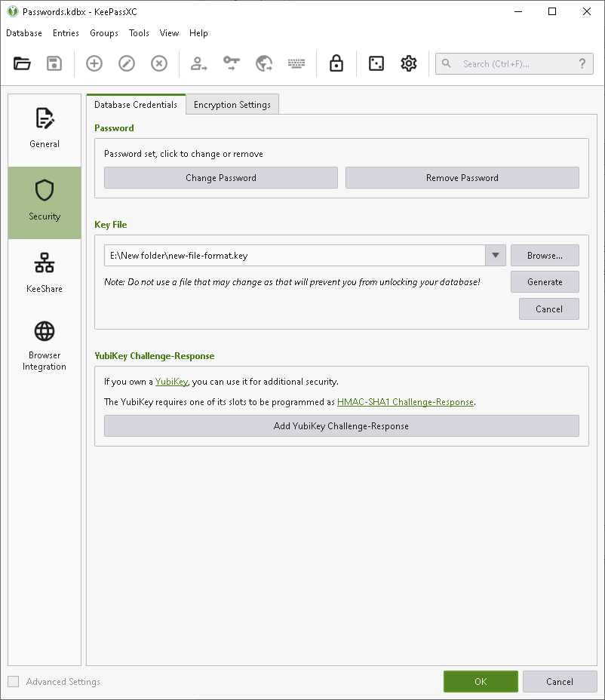Image resolution: width=605 pixels, height=700 pixels.
Task: Open application Settings gear icon
Action: click(409, 64)
